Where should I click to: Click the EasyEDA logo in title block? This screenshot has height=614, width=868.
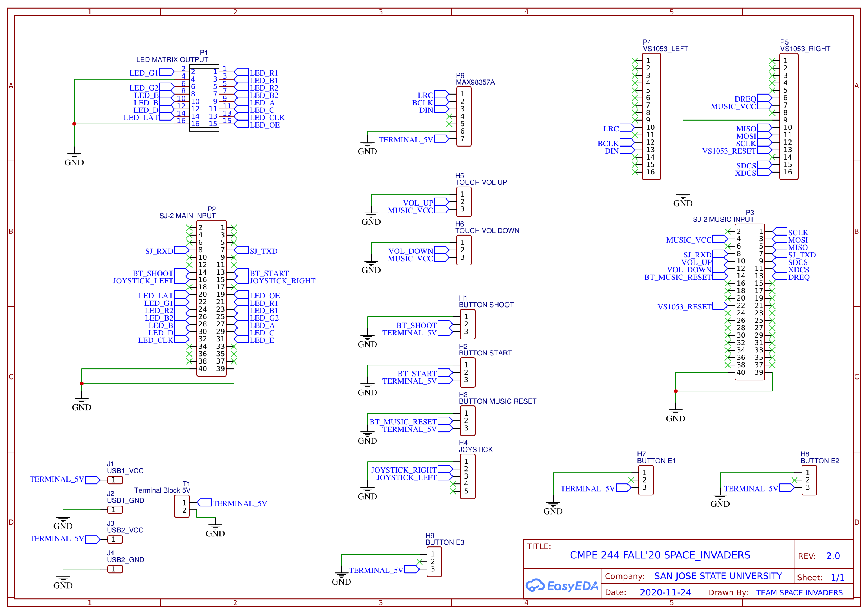click(x=562, y=586)
